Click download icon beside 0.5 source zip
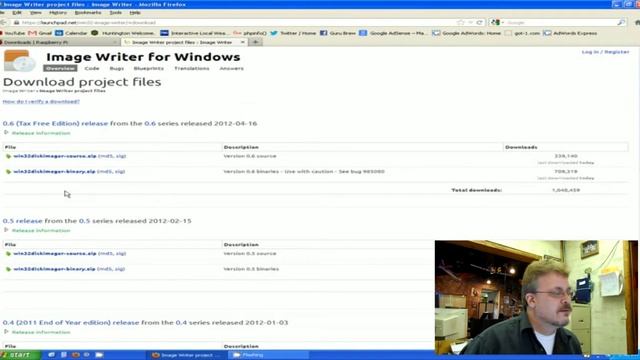640x360 pixels. click(8, 254)
